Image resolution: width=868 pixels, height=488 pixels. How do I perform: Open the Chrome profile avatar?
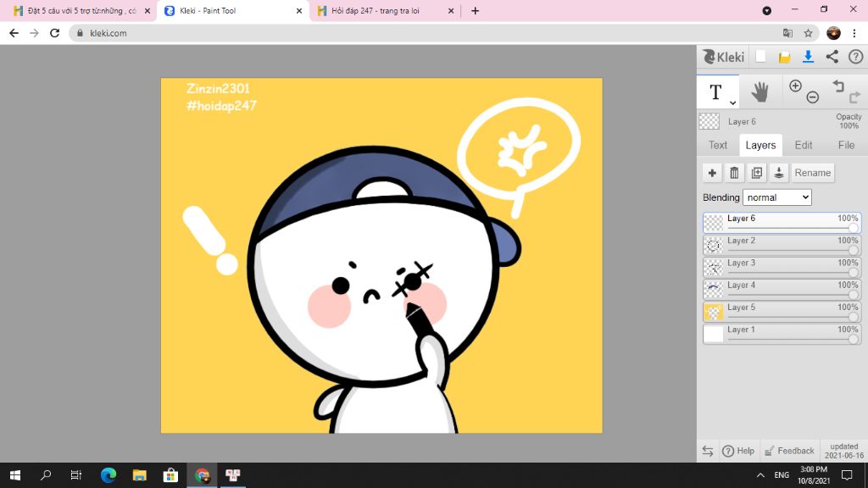pos(833,33)
